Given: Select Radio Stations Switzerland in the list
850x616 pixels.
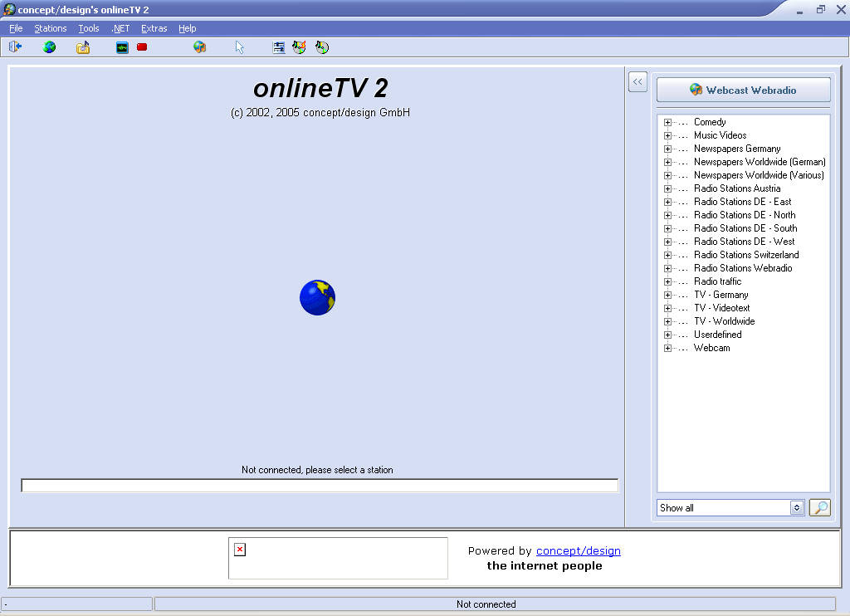Looking at the screenshot, I should coord(746,255).
